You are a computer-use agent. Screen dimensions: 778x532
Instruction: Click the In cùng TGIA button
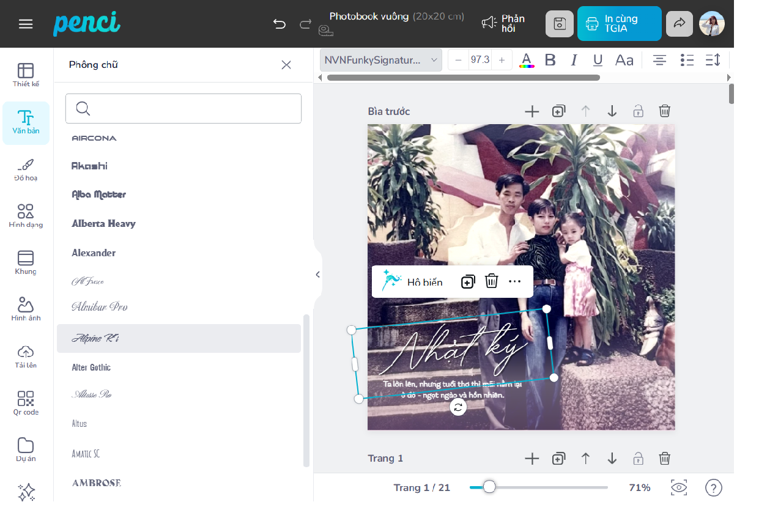coord(619,24)
